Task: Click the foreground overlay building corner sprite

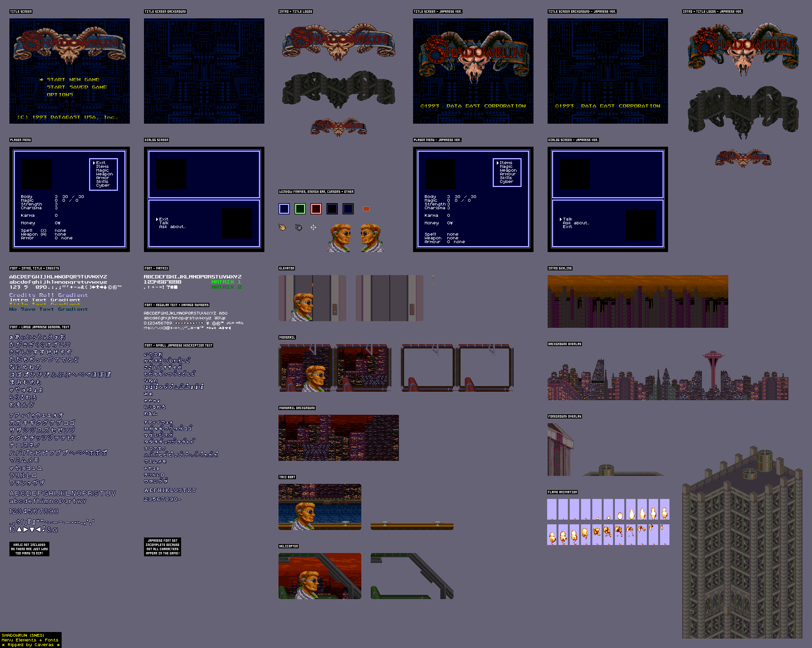Action: (x=560, y=450)
